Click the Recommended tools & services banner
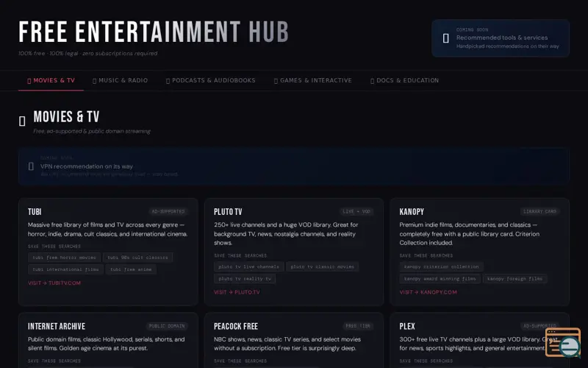The image size is (588, 368). tap(501, 38)
